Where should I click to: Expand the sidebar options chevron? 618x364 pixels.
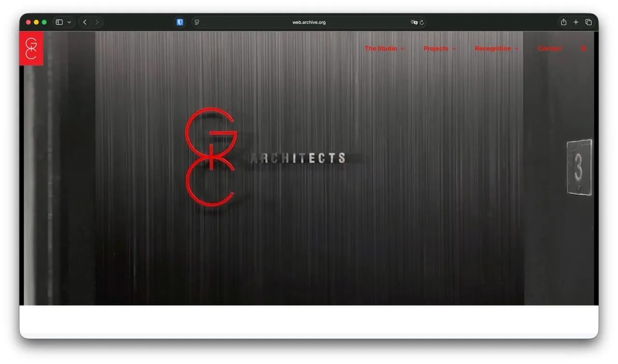click(x=69, y=22)
